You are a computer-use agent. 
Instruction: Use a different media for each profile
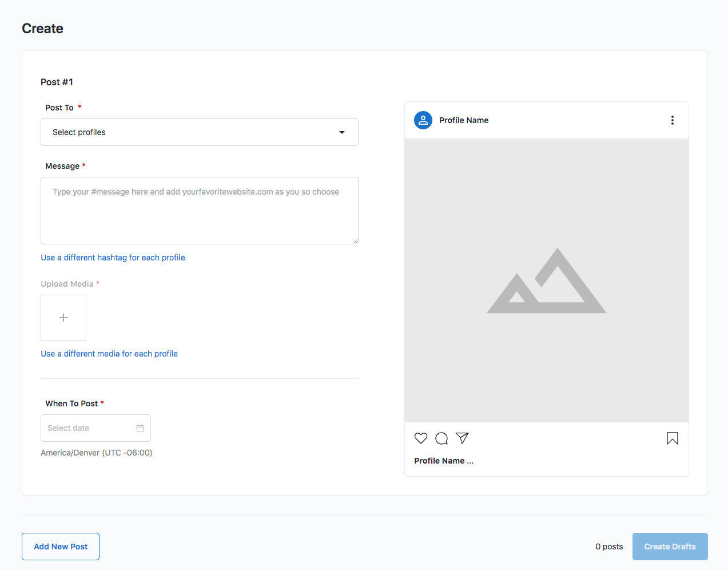pos(109,354)
